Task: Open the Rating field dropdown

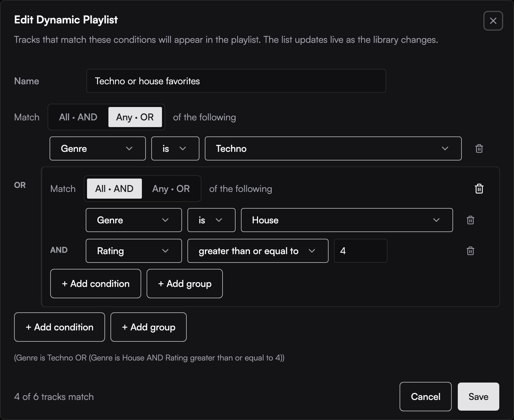Action: (134, 251)
